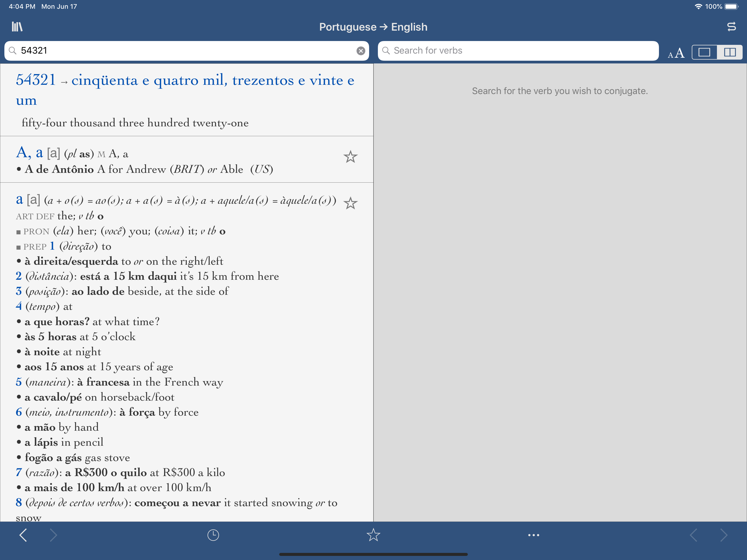Clear the 54321 search text

[x=361, y=51]
